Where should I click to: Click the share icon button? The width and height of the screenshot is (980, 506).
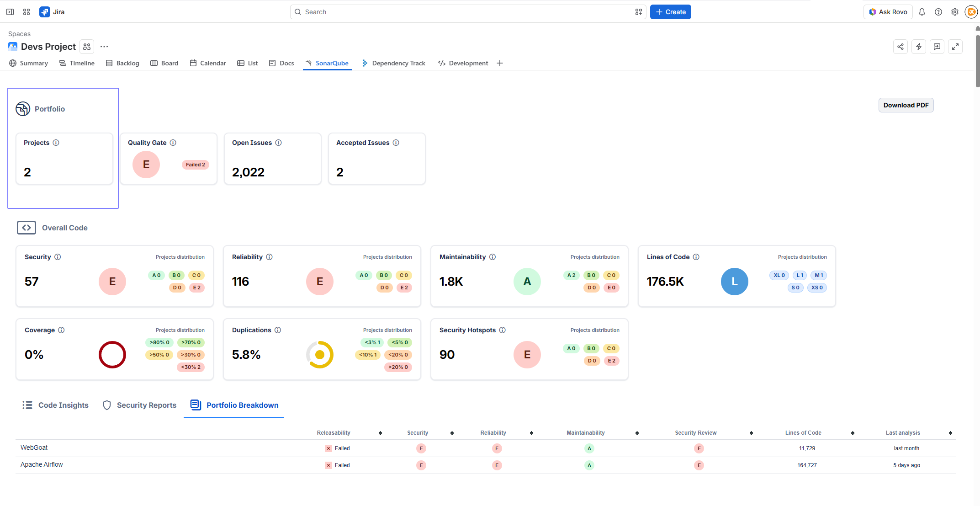pyautogui.click(x=901, y=47)
